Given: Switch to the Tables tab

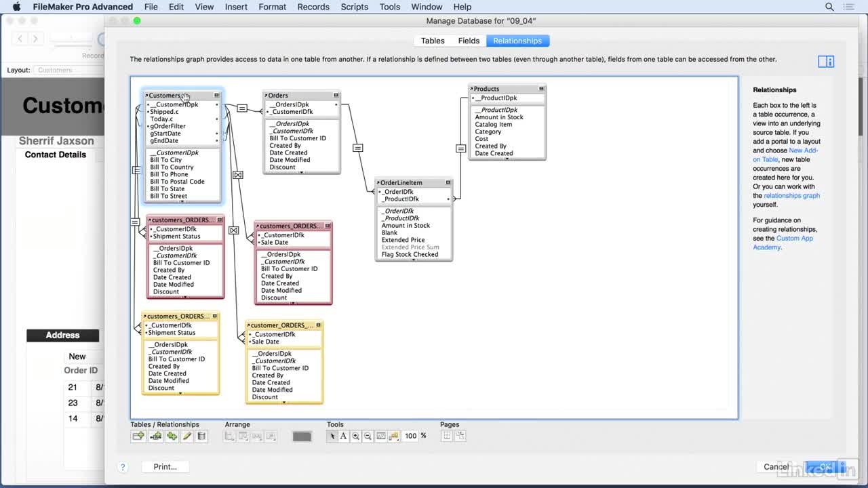Looking at the screenshot, I should (433, 41).
